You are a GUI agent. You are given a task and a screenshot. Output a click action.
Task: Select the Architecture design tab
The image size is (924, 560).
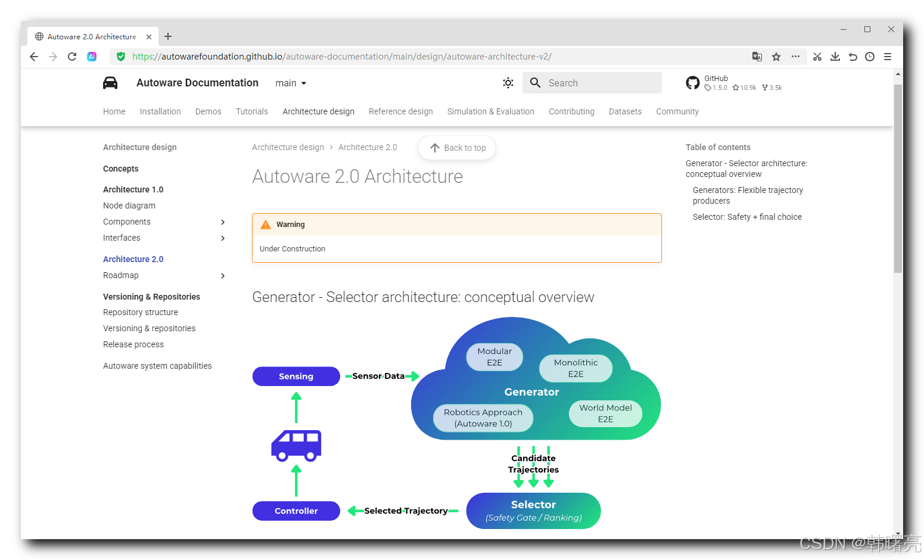(x=319, y=111)
